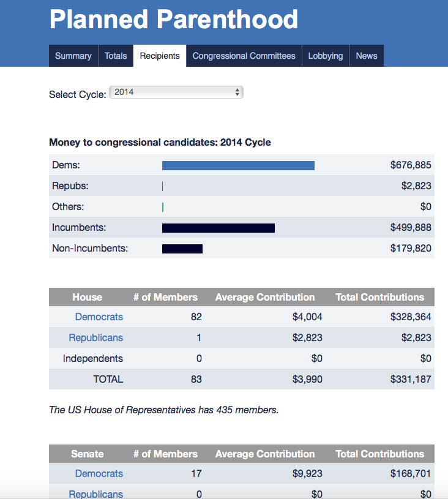This screenshot has height=499, width=448.
Task: Click the Senate Republicans link
Action: pyautogui.click(x=96, y=494)
